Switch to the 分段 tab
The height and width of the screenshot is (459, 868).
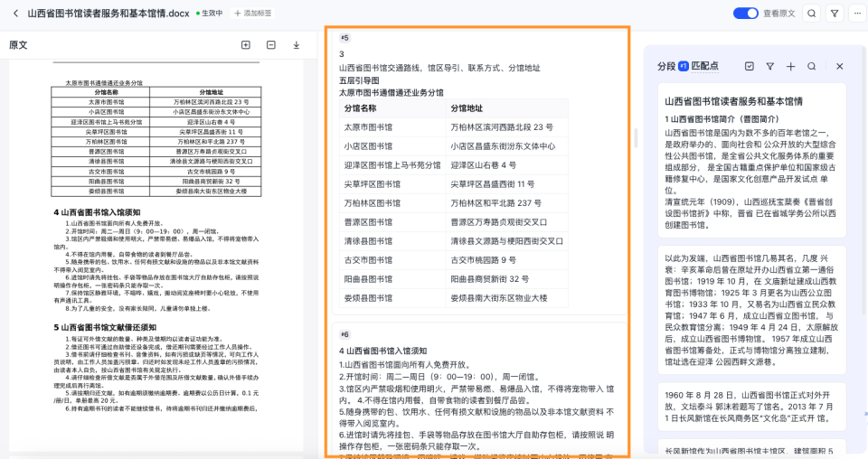666,67
